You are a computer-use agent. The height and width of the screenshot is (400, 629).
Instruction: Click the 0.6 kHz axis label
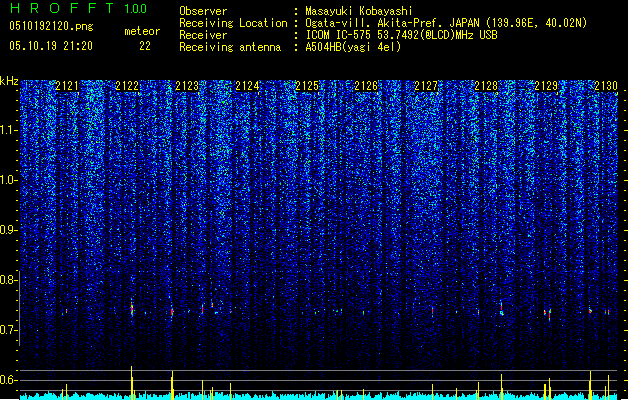point(9,380)
